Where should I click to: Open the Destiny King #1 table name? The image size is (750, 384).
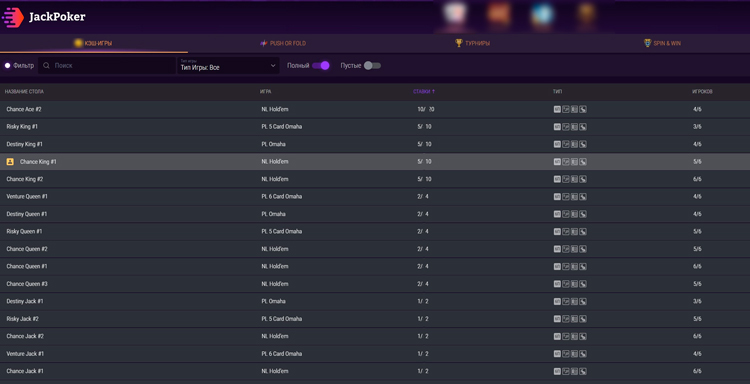click(x=24, y=144)
